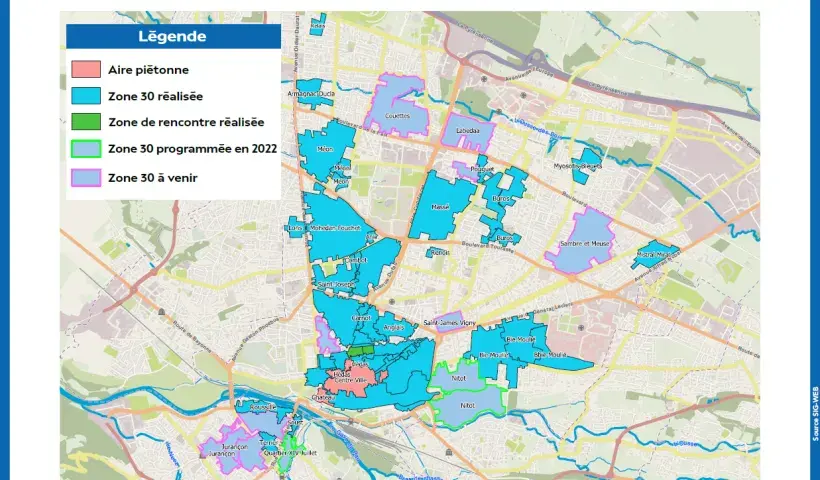Image resolution: width=820 pixels, height=480 pixels.
Task: Click the Saint James Vigny zone
Action: point(449,323)
